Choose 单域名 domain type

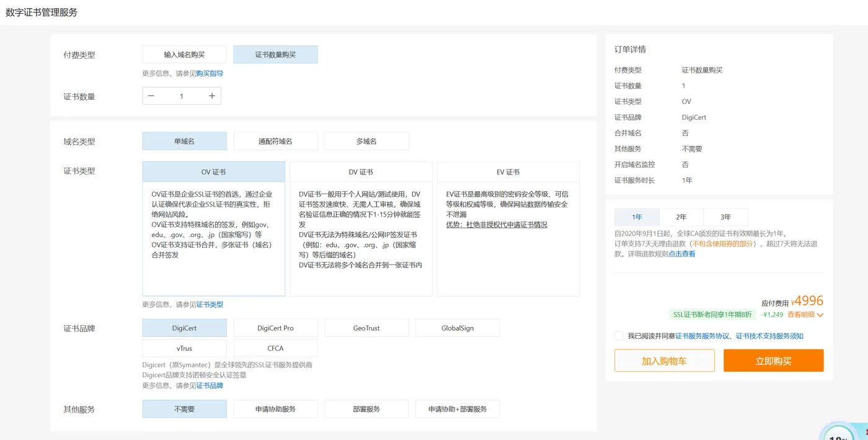tap(184, 141)
